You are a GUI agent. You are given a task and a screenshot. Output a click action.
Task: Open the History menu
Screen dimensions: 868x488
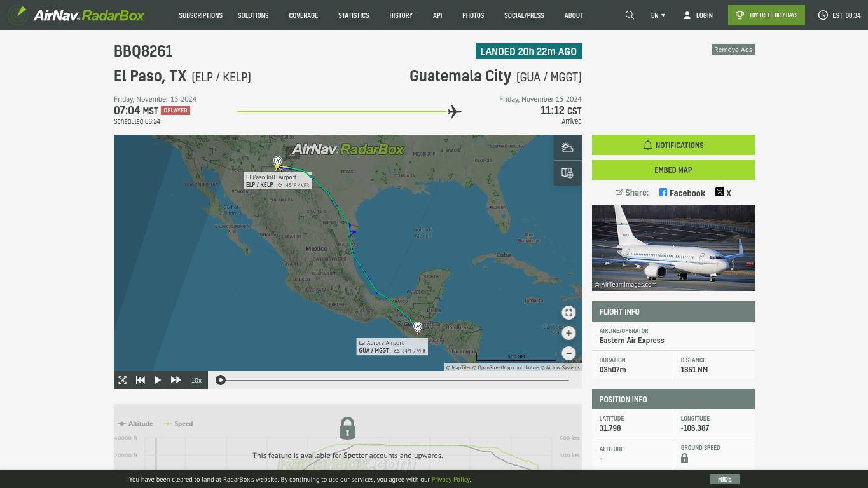(401, 15)
